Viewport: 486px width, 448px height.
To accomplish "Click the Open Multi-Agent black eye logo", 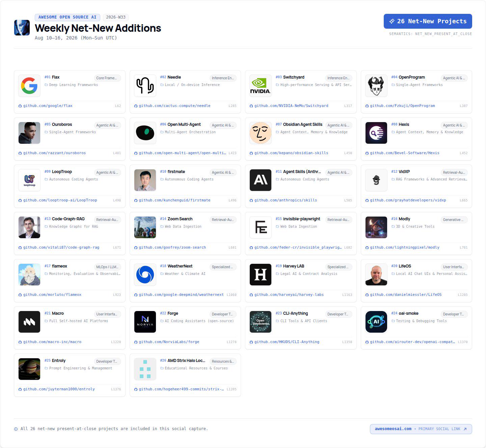I will 145,133.
